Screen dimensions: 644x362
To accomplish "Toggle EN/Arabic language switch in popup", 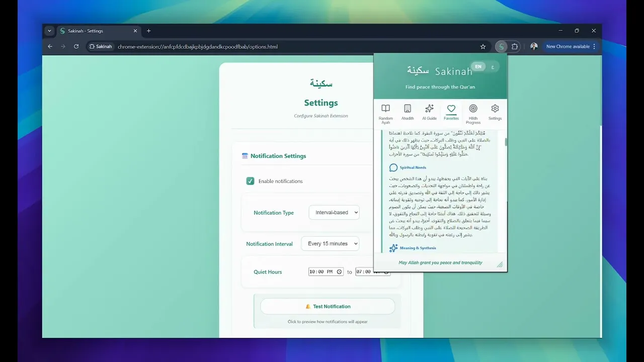I will [485, 66].
